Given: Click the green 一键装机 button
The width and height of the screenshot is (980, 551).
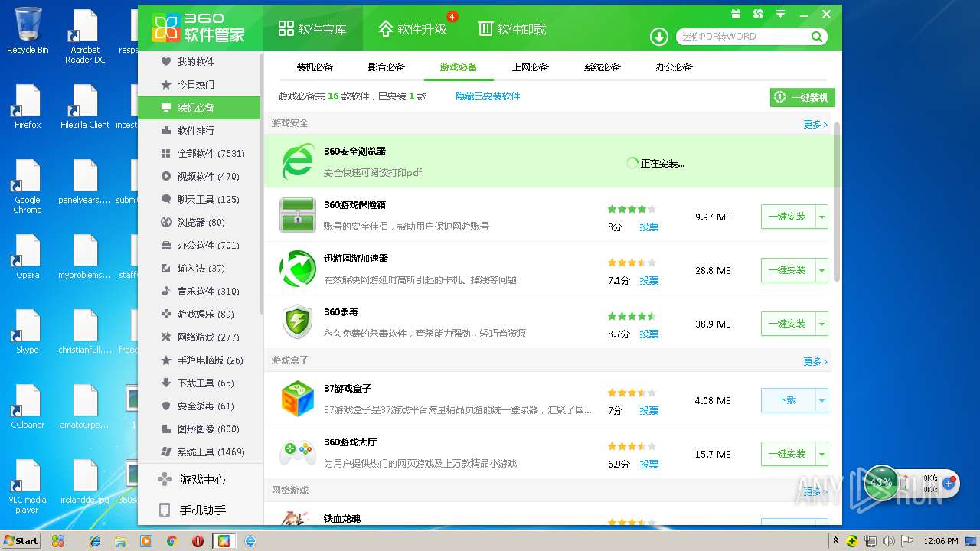Looking at the screenshot, I should click(x=802, y=97).
